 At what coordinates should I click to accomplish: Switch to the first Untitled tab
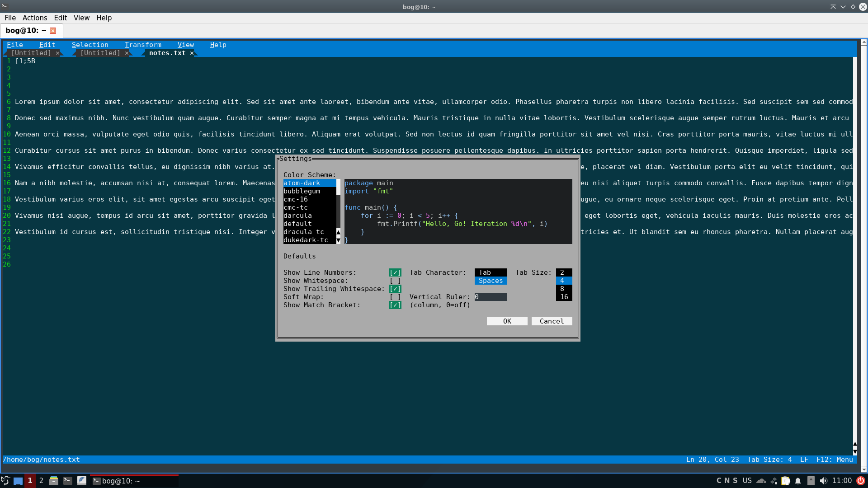[x=31, y=53]
